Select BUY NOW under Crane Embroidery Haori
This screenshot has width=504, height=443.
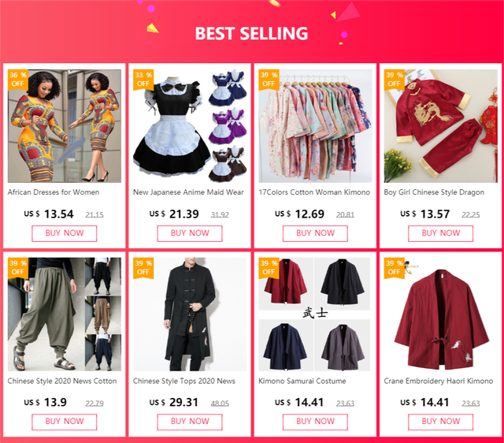[440, 422]
